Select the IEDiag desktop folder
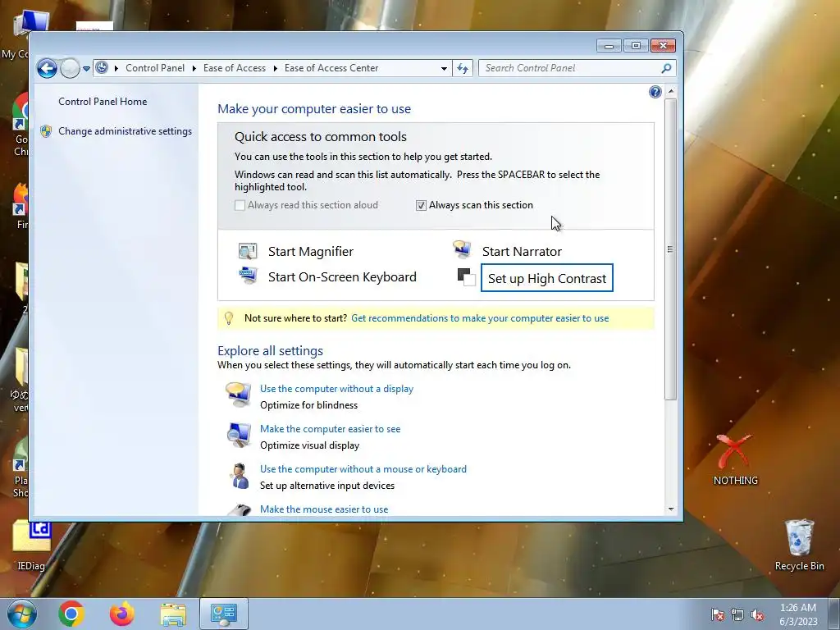 point(31,545)
